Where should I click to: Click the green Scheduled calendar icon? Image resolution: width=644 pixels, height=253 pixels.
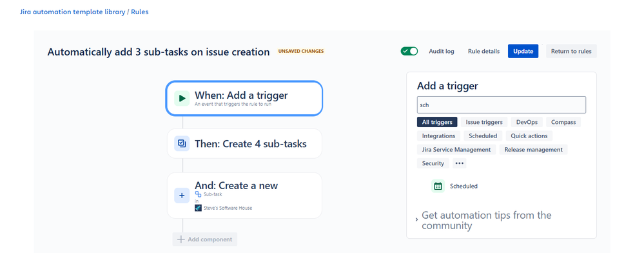(x=438, y=186)
